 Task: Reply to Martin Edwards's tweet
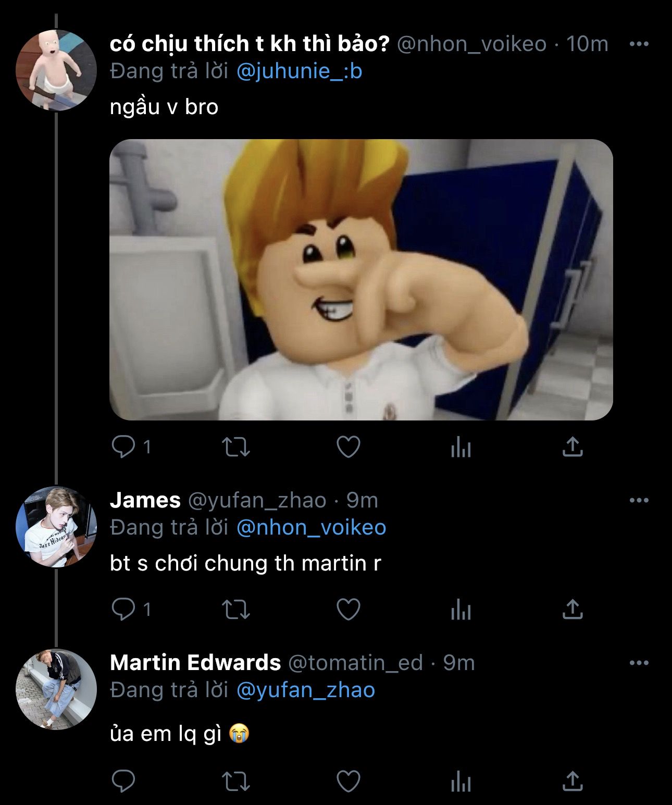123,782
